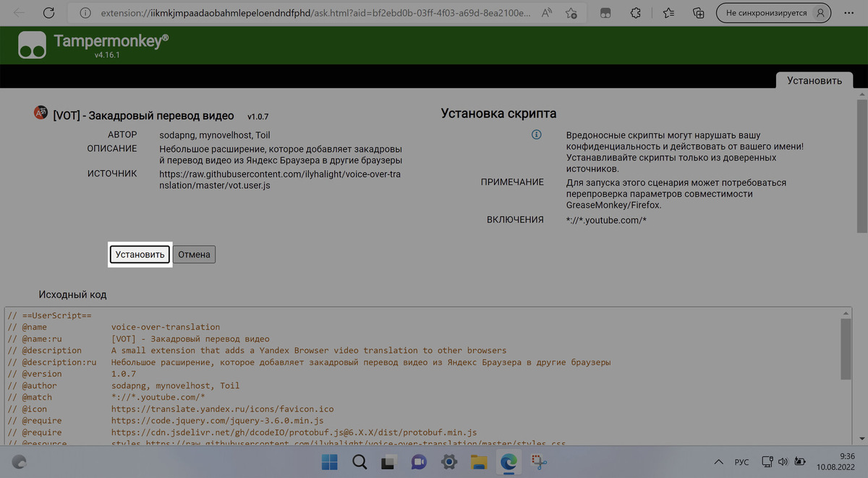
Task: Click the Read aloud icon in address bar
Action: tap(546, 13)
